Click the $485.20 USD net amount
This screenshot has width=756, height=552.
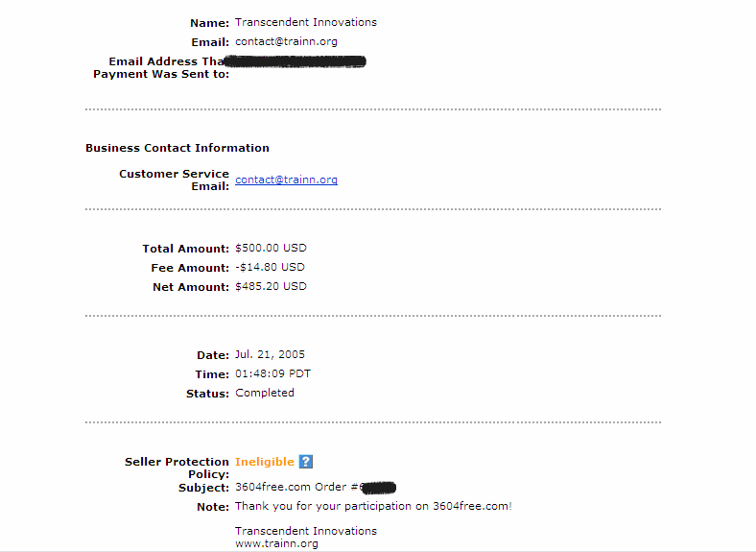271,287
